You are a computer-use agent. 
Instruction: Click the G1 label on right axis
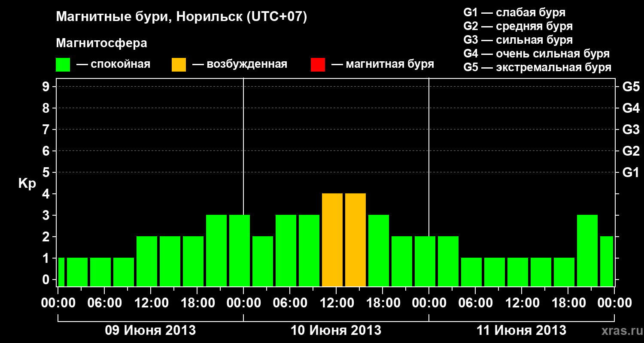click(631, 172)
